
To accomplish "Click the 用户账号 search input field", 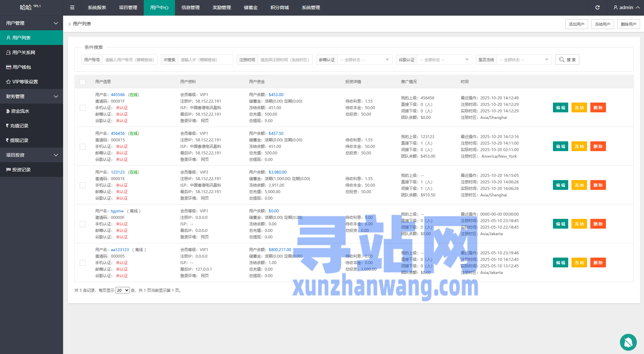I will pos(130,60).
